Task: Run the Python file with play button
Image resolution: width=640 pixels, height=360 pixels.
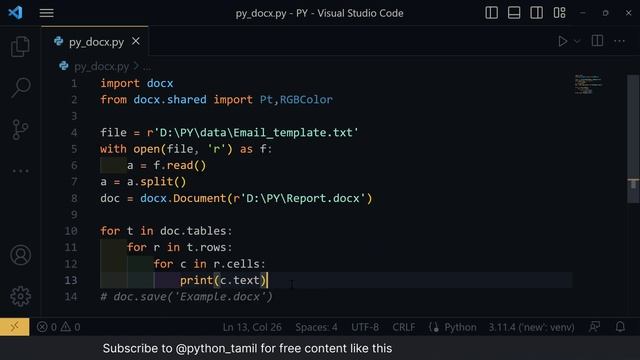Action: pyautogui.click(x=562, y=41)
